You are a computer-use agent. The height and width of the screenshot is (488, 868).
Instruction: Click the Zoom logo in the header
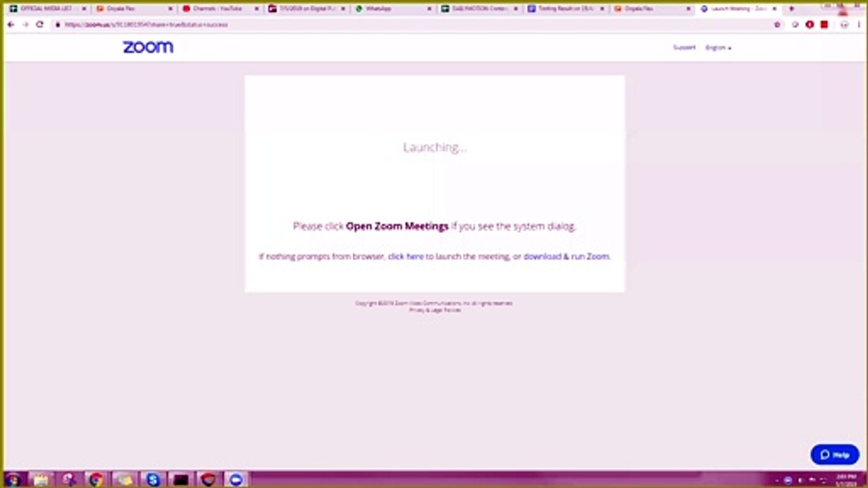[x=148, y=47]
